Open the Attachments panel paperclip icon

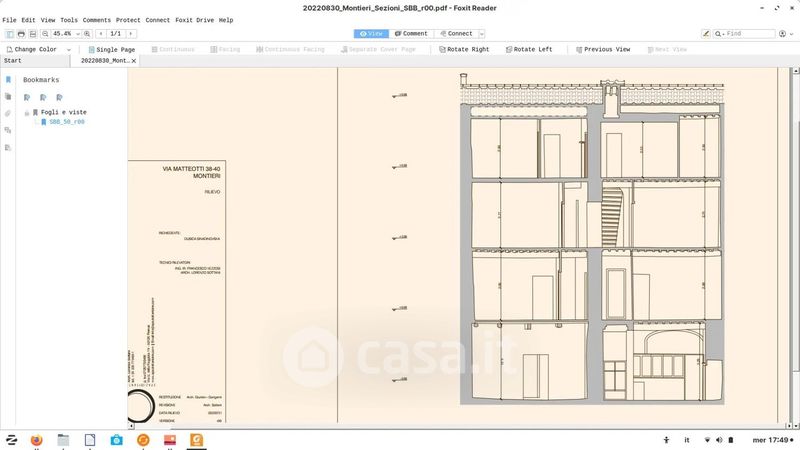pos(8,113)
